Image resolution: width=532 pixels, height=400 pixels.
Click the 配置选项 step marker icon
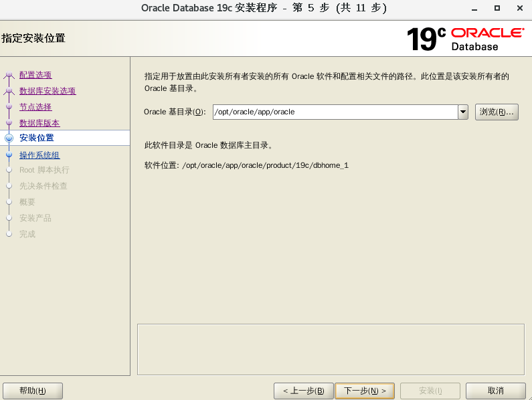[x=9, y=75]
